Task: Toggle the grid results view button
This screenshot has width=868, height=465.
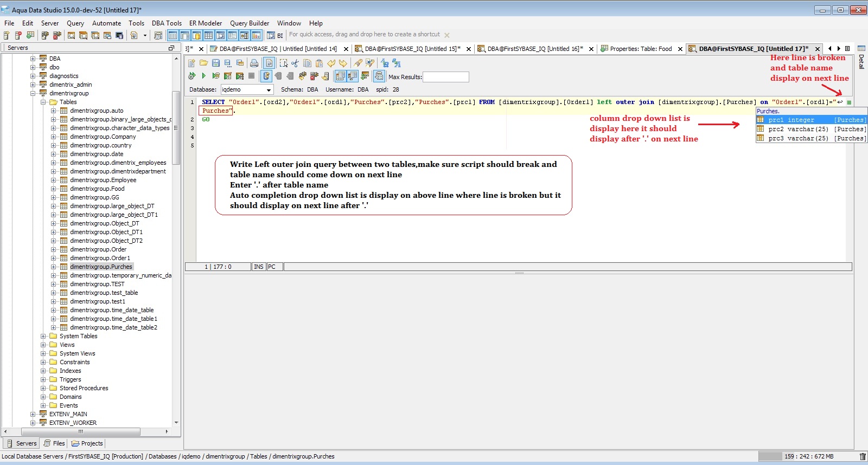Action: point(340,76)
